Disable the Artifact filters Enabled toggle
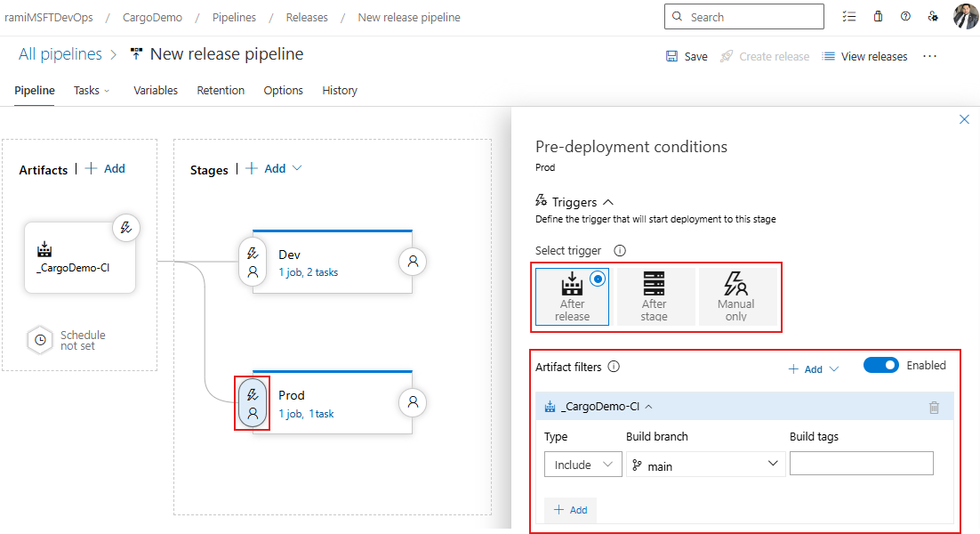Screen dimensions: 980x534 coord(881,365)
